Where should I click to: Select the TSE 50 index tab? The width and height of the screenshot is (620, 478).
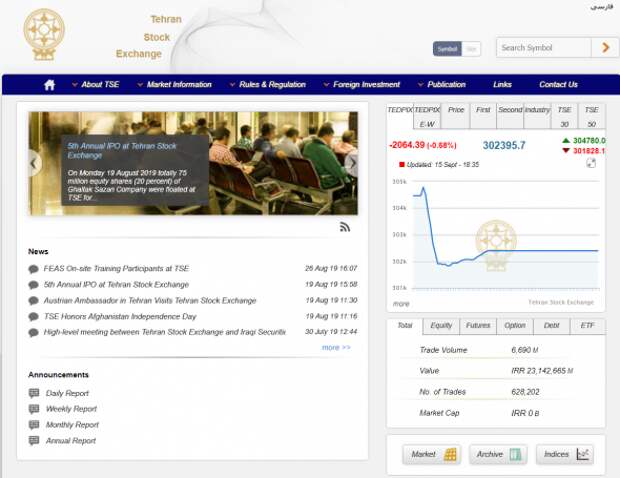tap(592, 116)
